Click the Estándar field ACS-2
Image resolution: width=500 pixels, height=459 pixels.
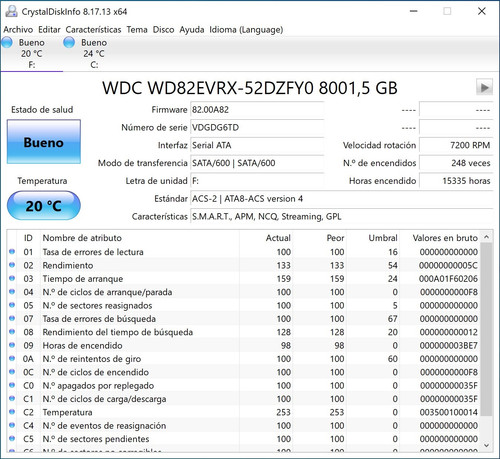point(342,199)
